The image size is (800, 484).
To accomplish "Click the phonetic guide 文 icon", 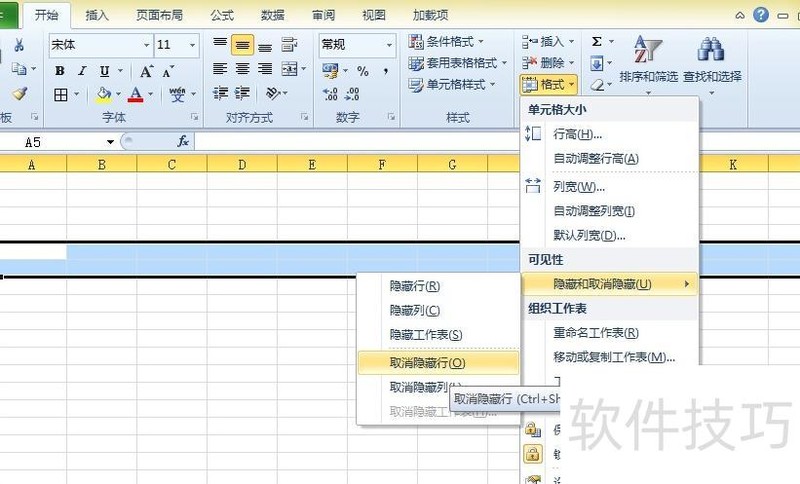I will pos(177,94).
